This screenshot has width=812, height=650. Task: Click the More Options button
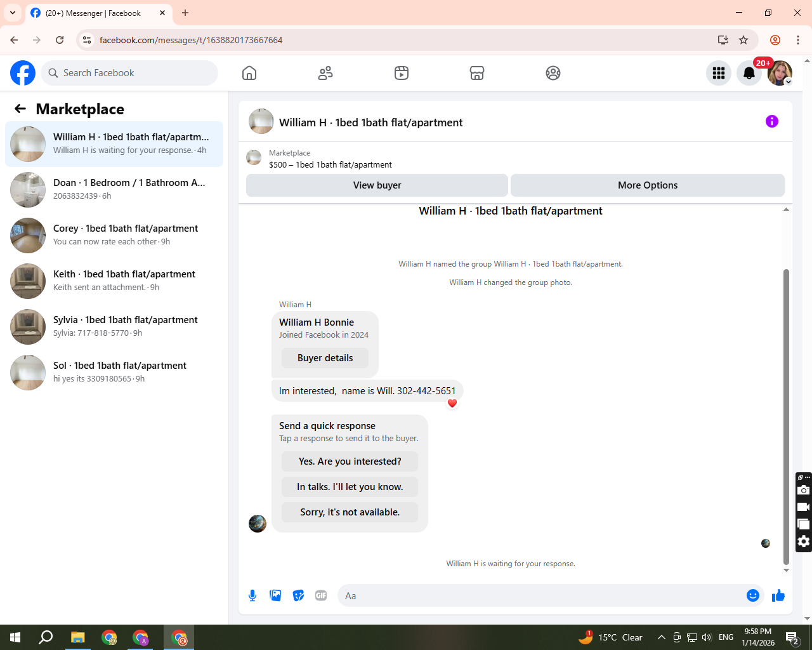(648, 185)
